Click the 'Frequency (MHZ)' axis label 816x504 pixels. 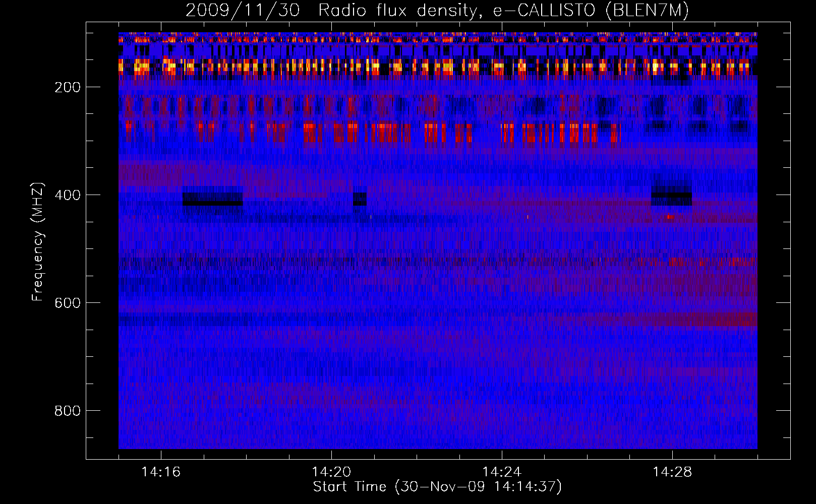point(38,242)
